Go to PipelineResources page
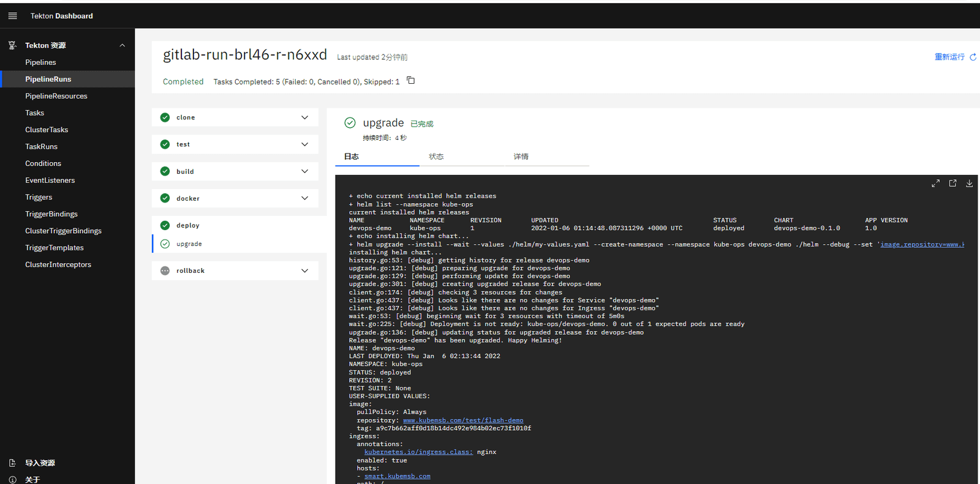The image size is (980, 484). (x=56, y=96)
